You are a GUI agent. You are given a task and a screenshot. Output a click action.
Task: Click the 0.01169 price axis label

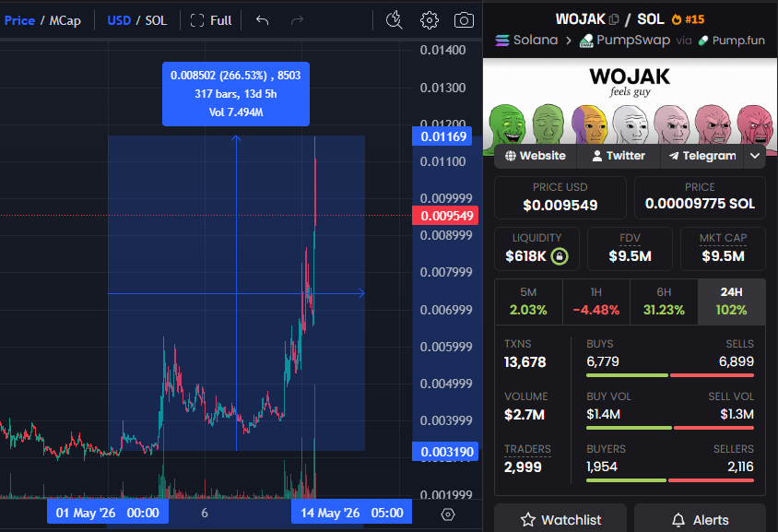click(442, 136)
